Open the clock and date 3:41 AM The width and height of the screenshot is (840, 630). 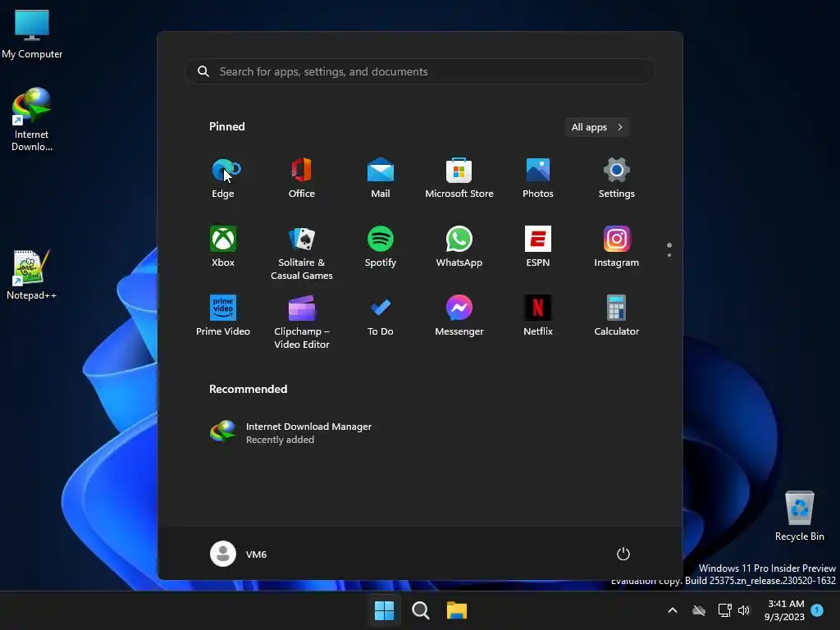(785, 610)
